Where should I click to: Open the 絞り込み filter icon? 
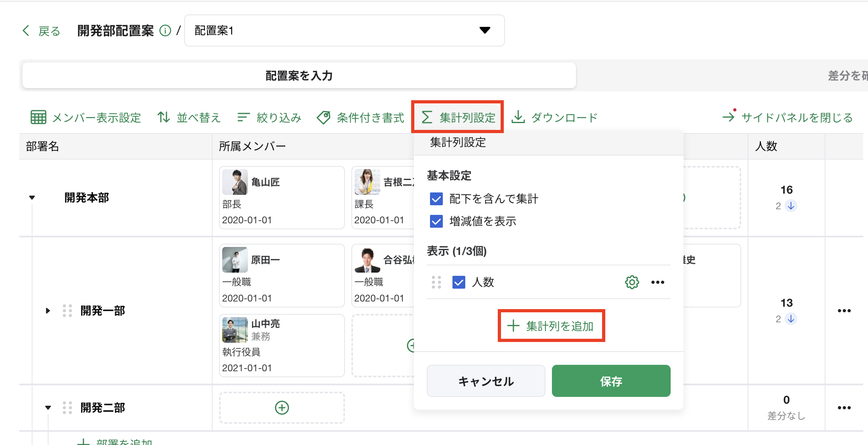[x=243, y=117]
